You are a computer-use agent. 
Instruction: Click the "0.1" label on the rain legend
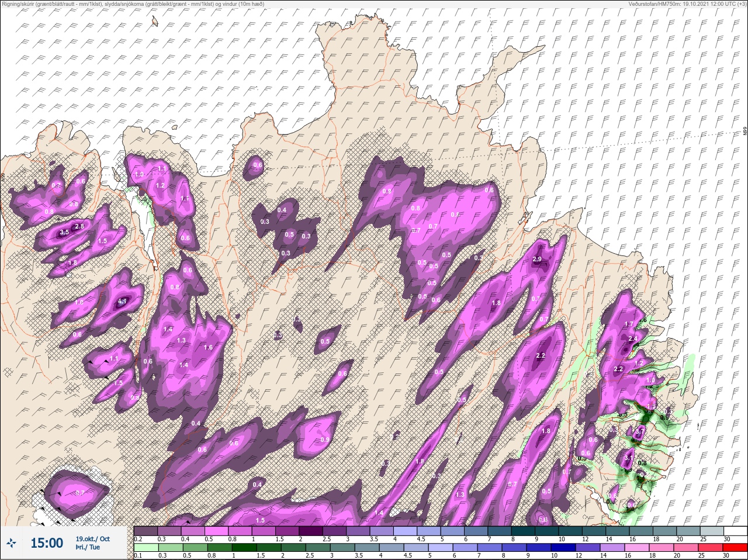click(138, 555)
